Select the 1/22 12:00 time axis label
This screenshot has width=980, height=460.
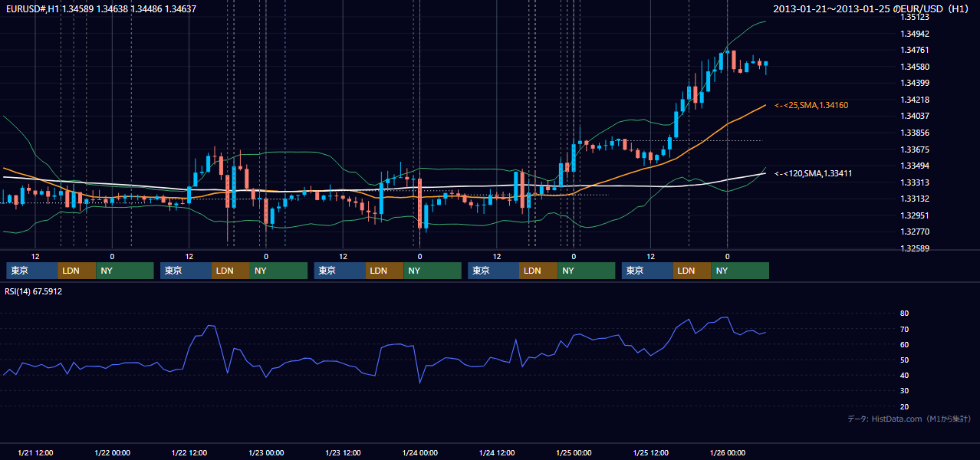pos(189,453)
